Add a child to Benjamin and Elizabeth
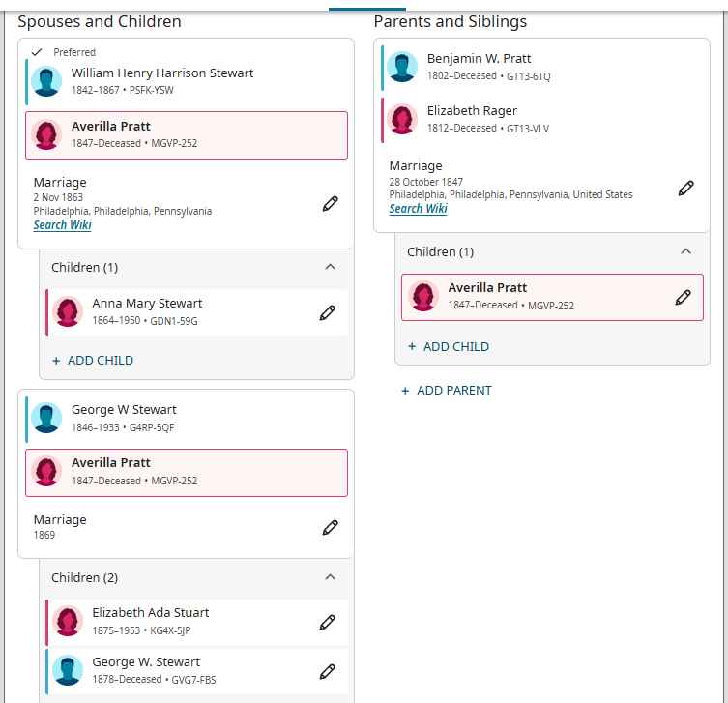This screenshot has width=728, height=703. point(449,346)
